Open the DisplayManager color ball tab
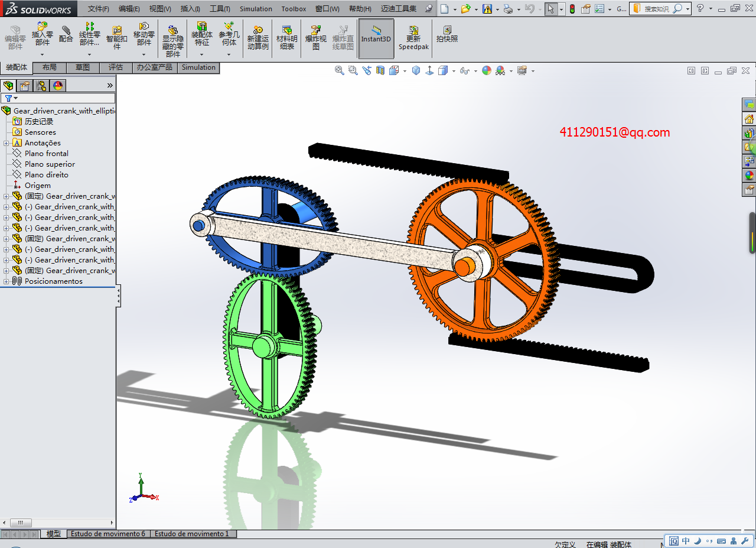The image size is (756, 548). point(58,86)
